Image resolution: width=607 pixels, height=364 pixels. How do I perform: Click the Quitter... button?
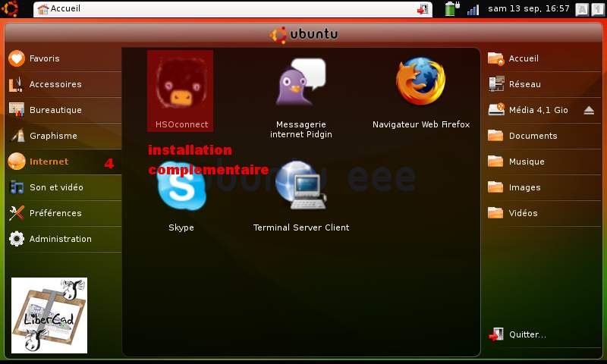(x=543, y=334)
